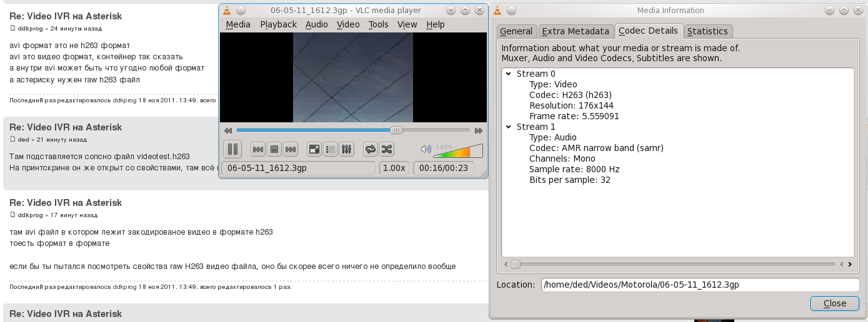Click the Close button in Media Information

(x=834, y=303)
